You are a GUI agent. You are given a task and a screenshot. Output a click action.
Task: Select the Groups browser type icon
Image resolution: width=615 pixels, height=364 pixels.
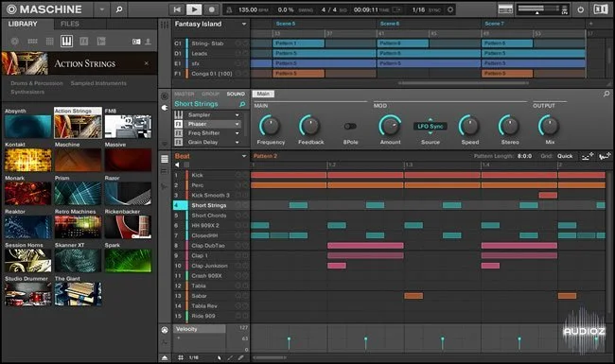pos(32,42)
